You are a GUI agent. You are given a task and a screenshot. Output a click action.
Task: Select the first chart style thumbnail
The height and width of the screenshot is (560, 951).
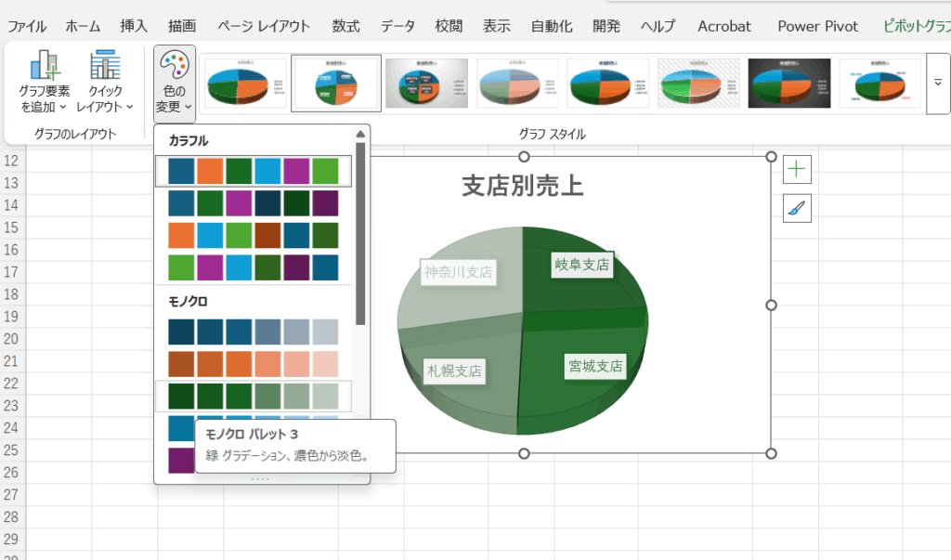(x=245, y=84)
